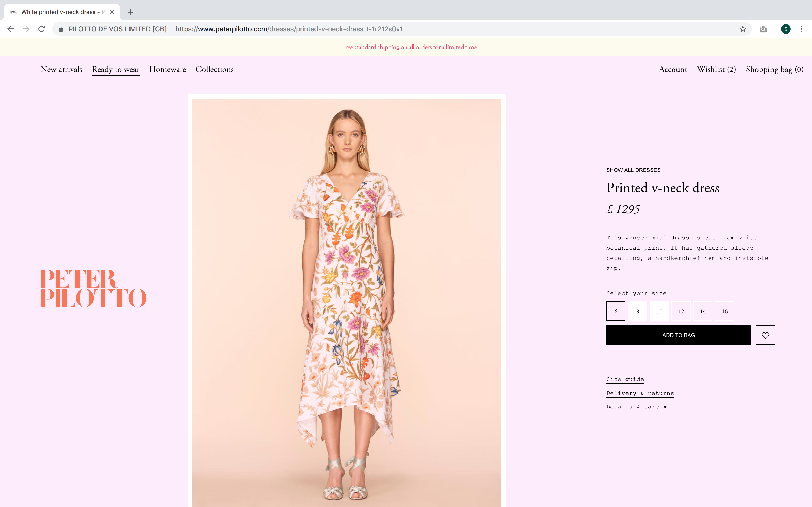Open the Ready to wear menu
Image resolution: width=812 pixels, height=507 pixels.
[116, 70]
